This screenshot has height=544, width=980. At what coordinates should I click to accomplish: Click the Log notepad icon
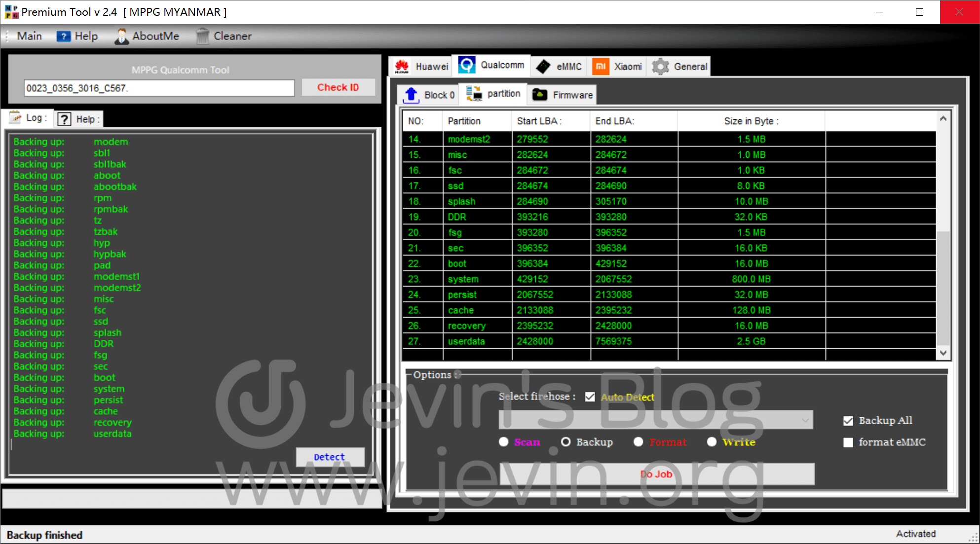(15, 117)
